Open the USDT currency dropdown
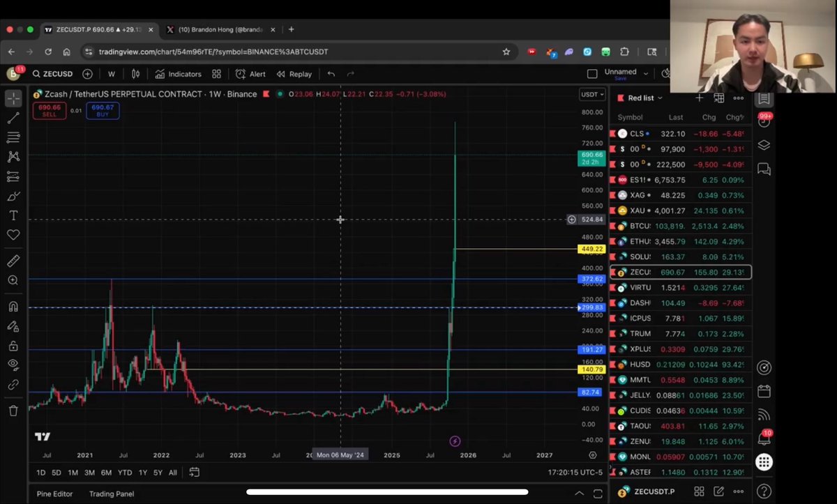This screenshot has height=504, width=837. click(591, 94)
